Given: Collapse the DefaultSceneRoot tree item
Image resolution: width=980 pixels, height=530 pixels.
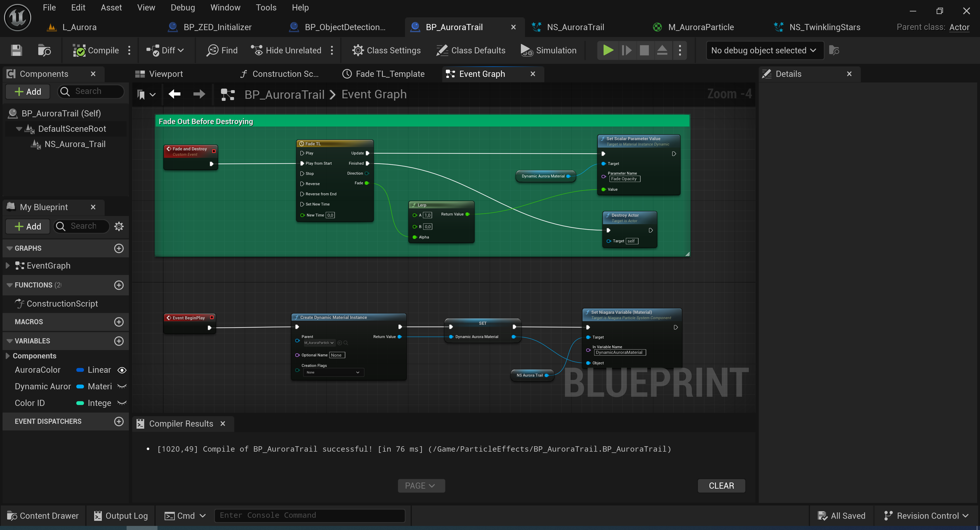Looking at the screenshot, I should pyautogui.click(x=19, y=129).
